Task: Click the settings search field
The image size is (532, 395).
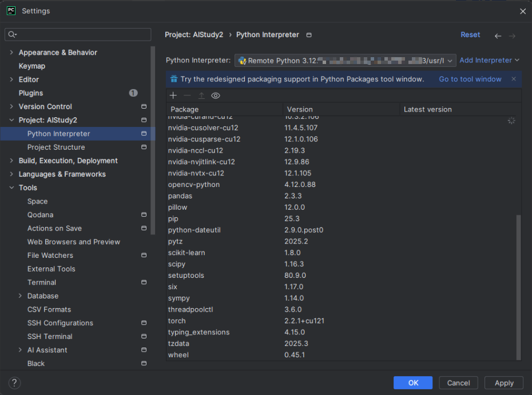Action: [78, 34]
